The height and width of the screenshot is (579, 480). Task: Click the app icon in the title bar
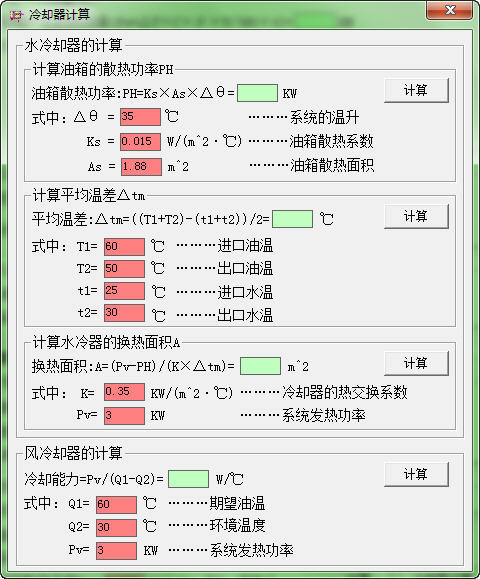16,15
